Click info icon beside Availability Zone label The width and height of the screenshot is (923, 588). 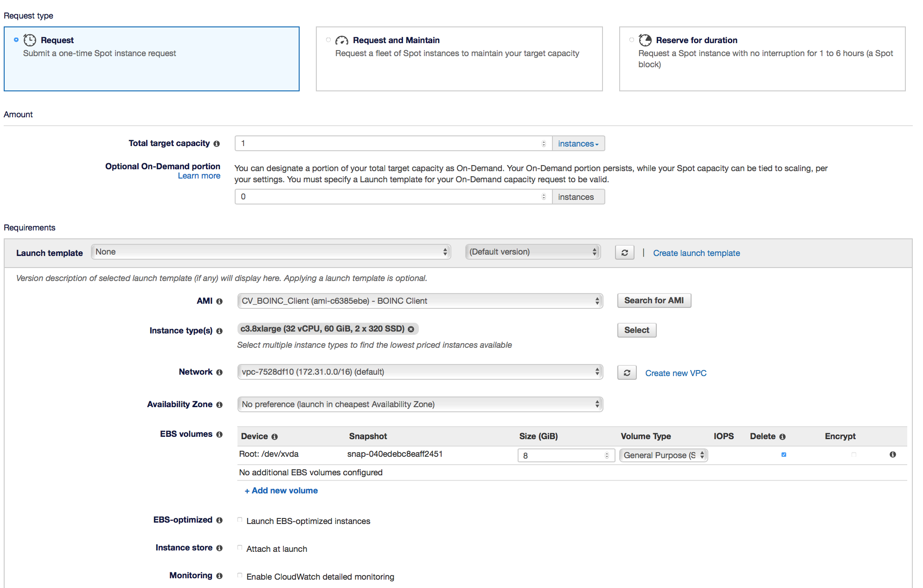pyautogui.click(x=219, y=405)
